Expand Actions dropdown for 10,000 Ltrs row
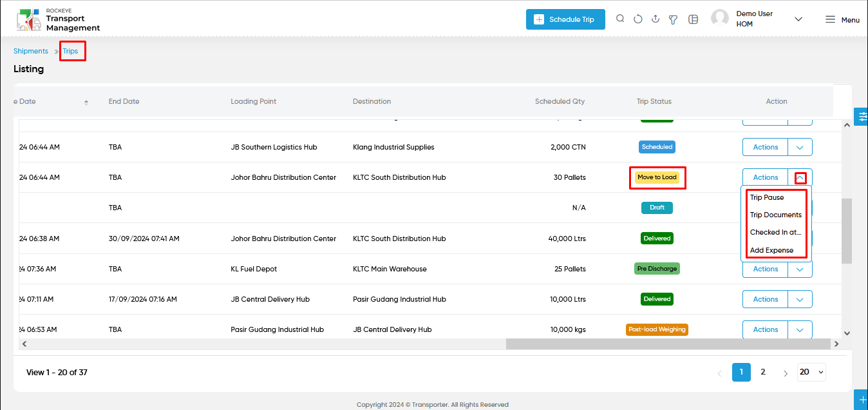 click(800, 299)
